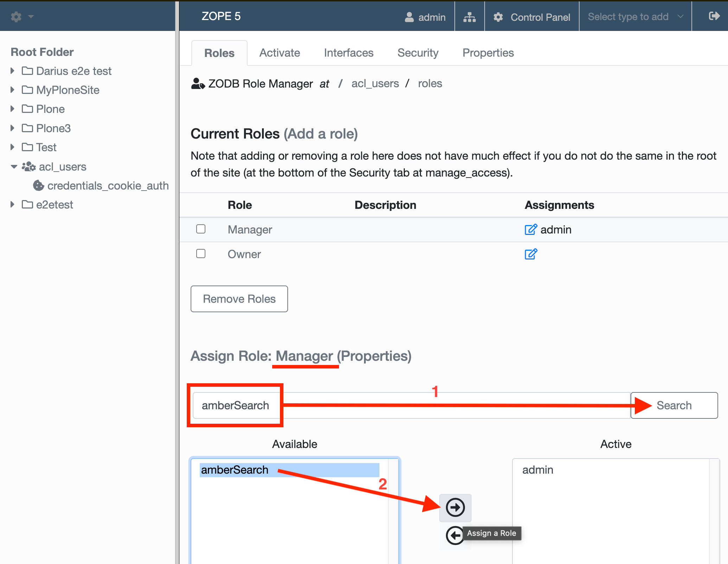This screenshot has width=728, height=564.
Task: Click the acl_users users-cog icon
Action: (x=28, y=166)
